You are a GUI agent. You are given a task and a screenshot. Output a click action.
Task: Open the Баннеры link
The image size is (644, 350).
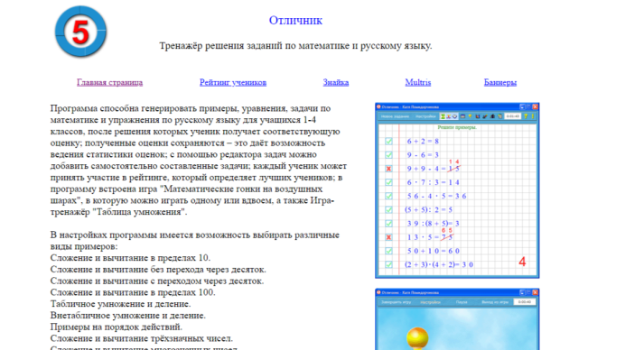point(499,82)
